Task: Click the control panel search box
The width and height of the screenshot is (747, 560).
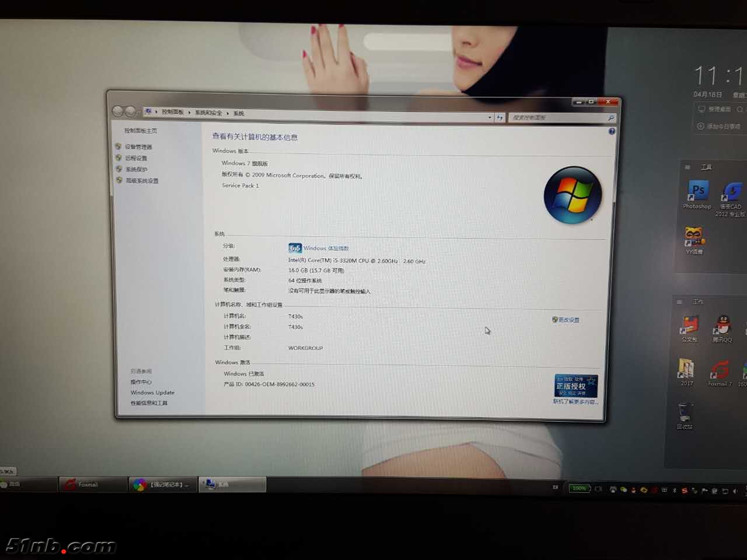Action: click(557, 118)
